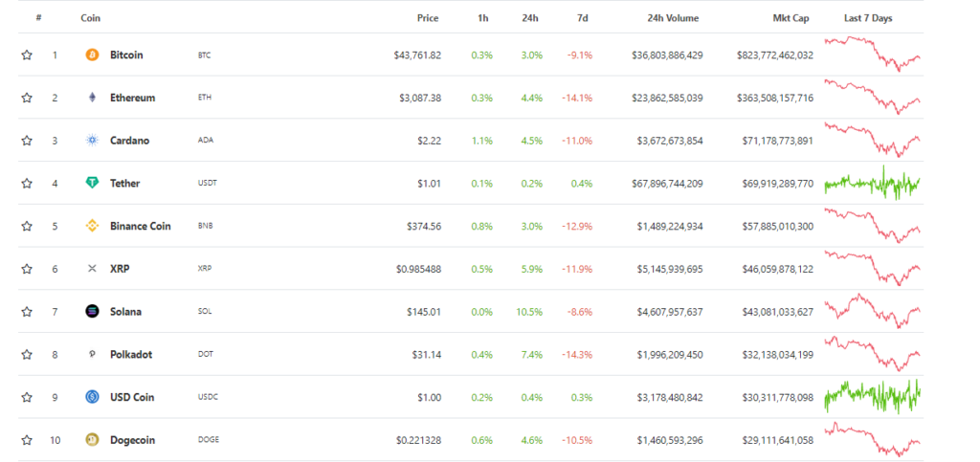Sort the table by Price column
The height and width of the screenshot is (462, 980).
point(428,18)
